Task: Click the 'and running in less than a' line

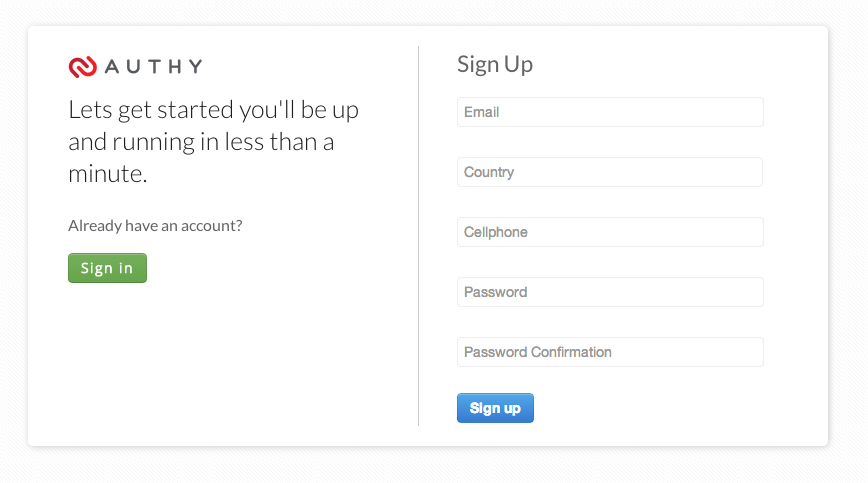Action: point(202,142)
